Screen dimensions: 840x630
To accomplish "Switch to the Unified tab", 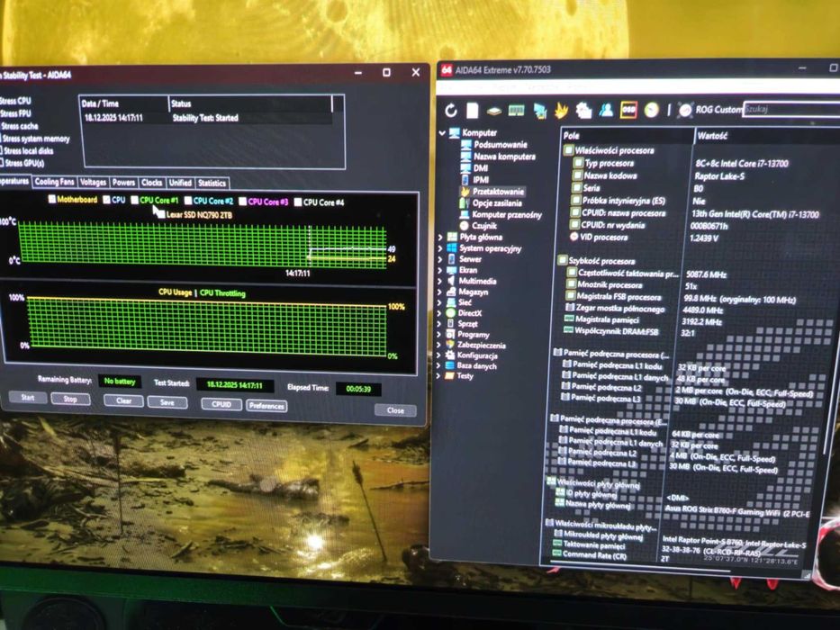I will (x=180, y=184).
